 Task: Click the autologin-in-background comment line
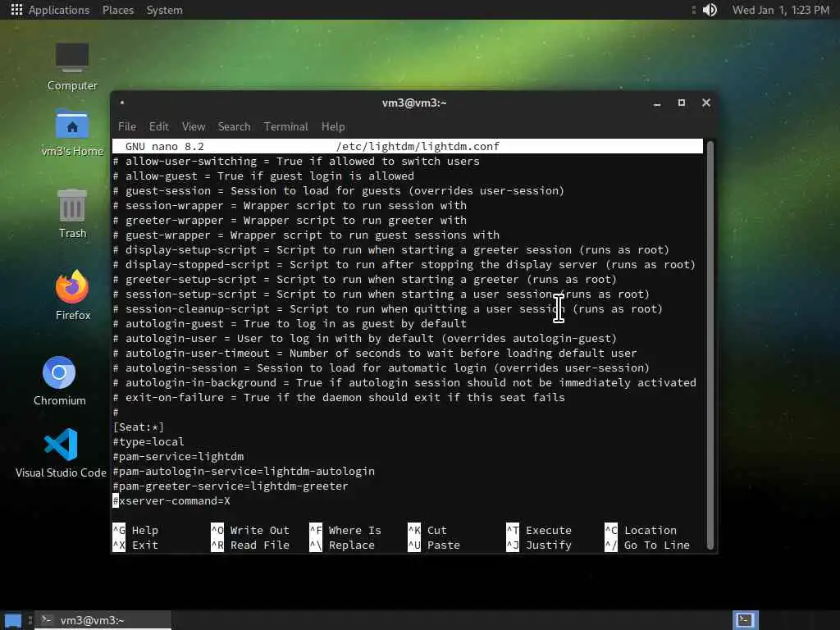tap(404, 382)
